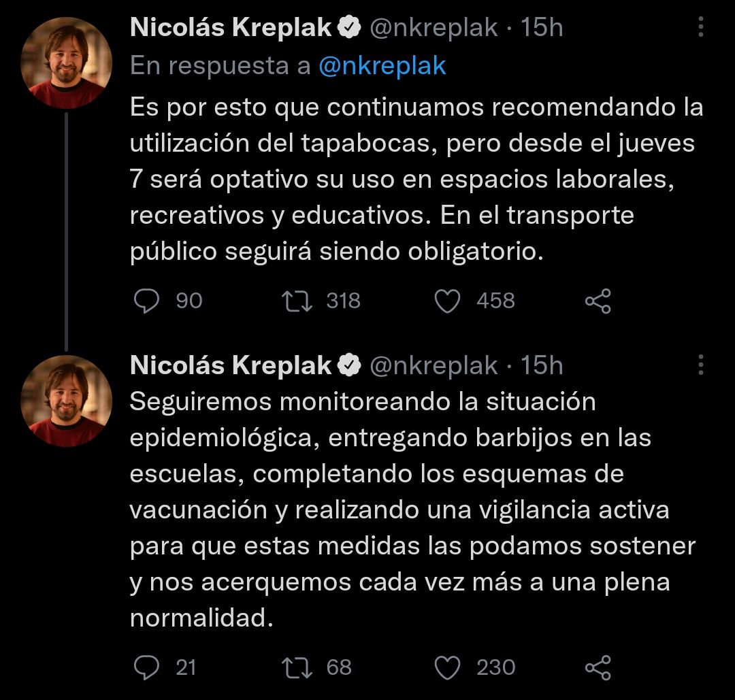Reply to the tapabocas tweet
The image size is (735, 700).
click(146, 301)
